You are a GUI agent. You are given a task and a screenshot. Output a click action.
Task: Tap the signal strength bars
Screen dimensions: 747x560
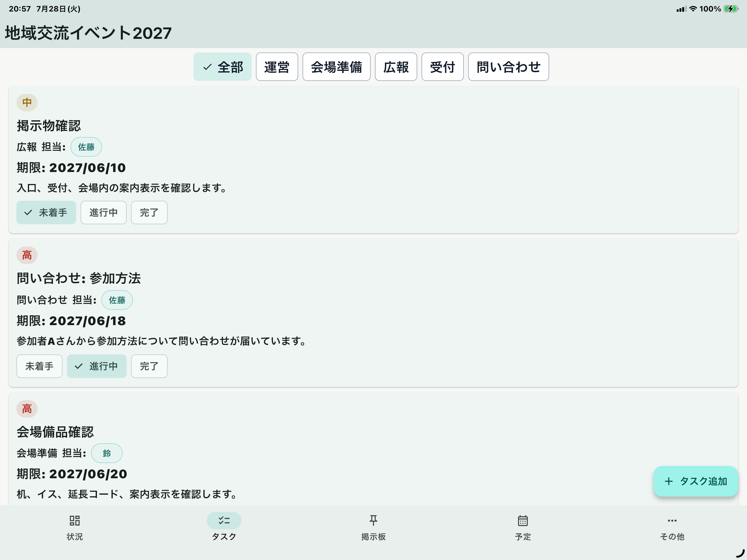[681, 9]
